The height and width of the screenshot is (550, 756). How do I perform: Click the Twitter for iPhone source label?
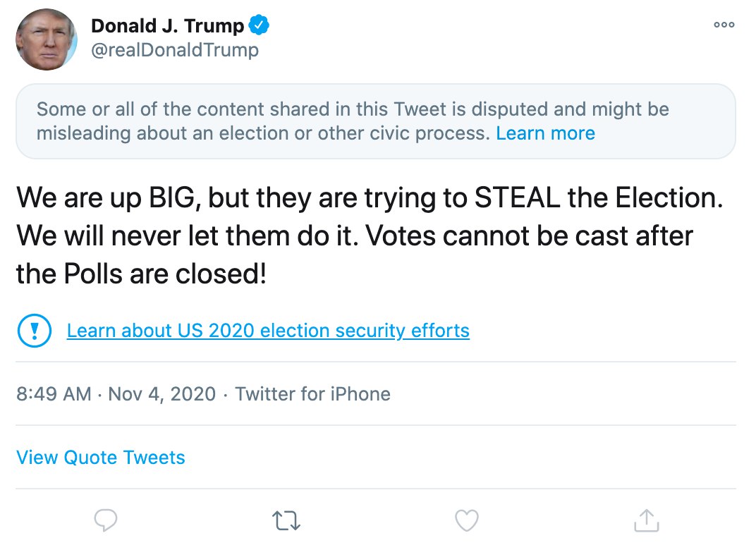[312, 393]
